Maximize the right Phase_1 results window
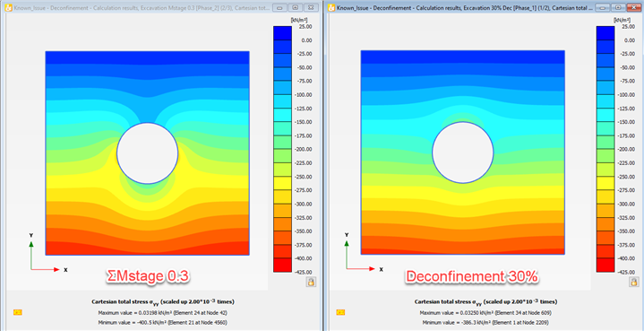Screen dimensions: 644x331 (619, 7)
